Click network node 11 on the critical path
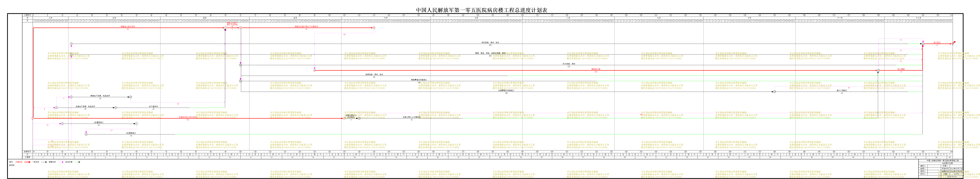The width and height of the screenshot is (980, 179). click(226, 28)
